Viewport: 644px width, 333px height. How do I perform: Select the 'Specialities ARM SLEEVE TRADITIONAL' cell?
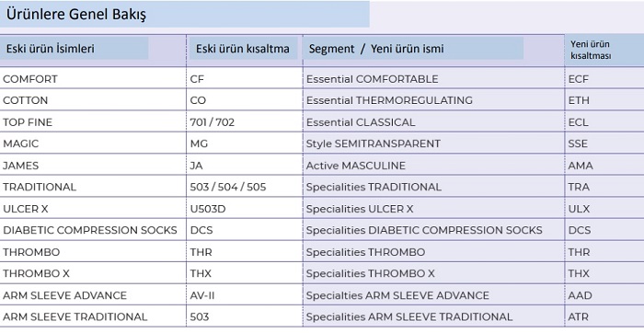[433, 316]
